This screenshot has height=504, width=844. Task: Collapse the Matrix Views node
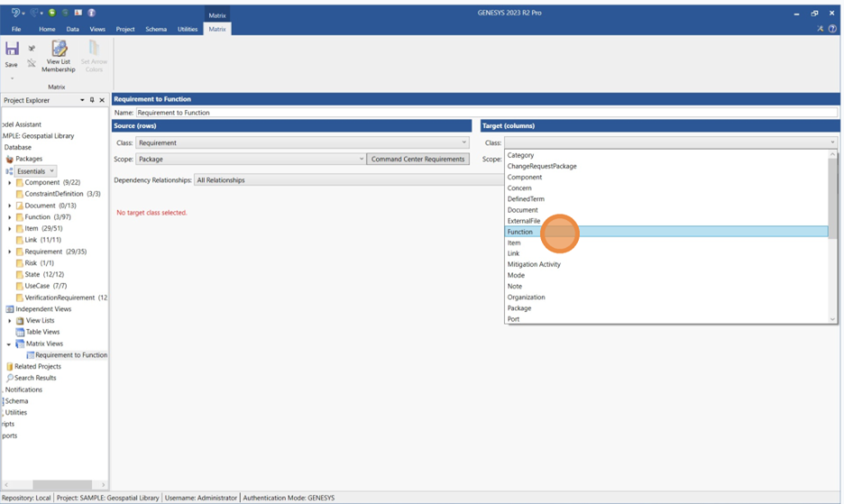point(9,344)
